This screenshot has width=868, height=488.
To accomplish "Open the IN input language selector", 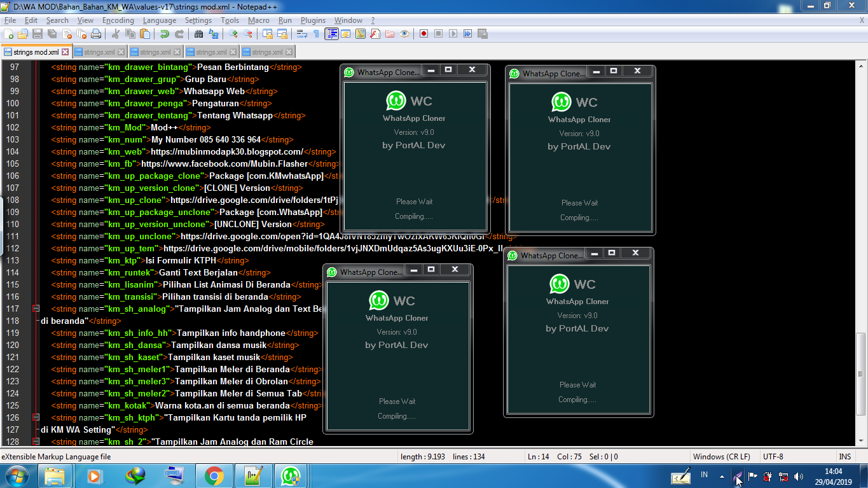I will click(705, 475).
